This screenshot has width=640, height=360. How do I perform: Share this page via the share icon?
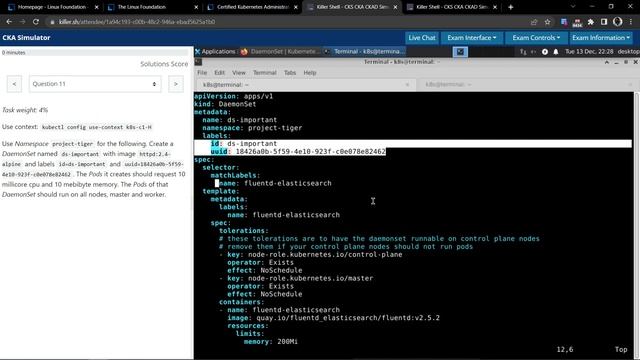[x=534, y=22]
